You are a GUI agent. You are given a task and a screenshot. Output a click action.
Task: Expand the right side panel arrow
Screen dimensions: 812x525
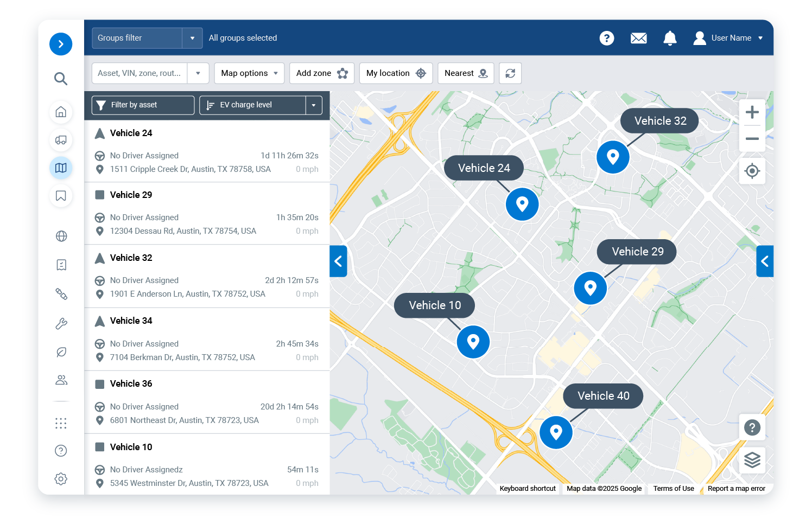click(765, 261)
